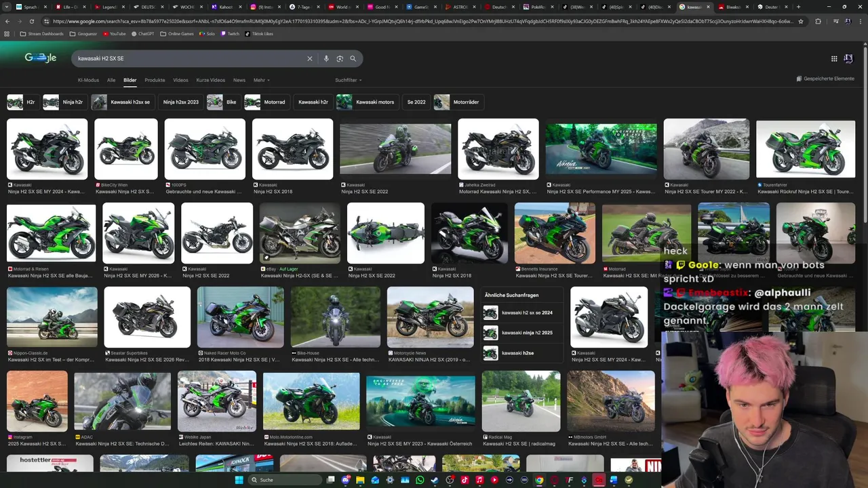Filter by the Kawasaki motors chip
This screenshot has width=868, height=488.
click(367, 102)
